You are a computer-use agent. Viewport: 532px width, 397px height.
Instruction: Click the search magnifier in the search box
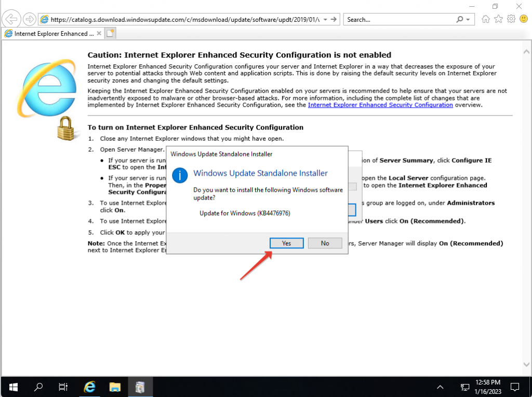click(460, 19)
